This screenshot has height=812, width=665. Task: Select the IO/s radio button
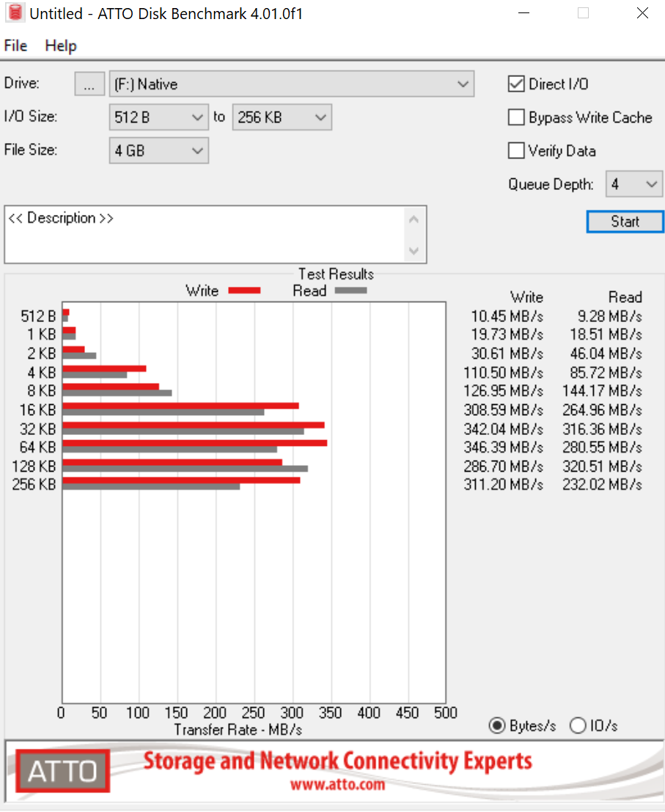[578, 725]
